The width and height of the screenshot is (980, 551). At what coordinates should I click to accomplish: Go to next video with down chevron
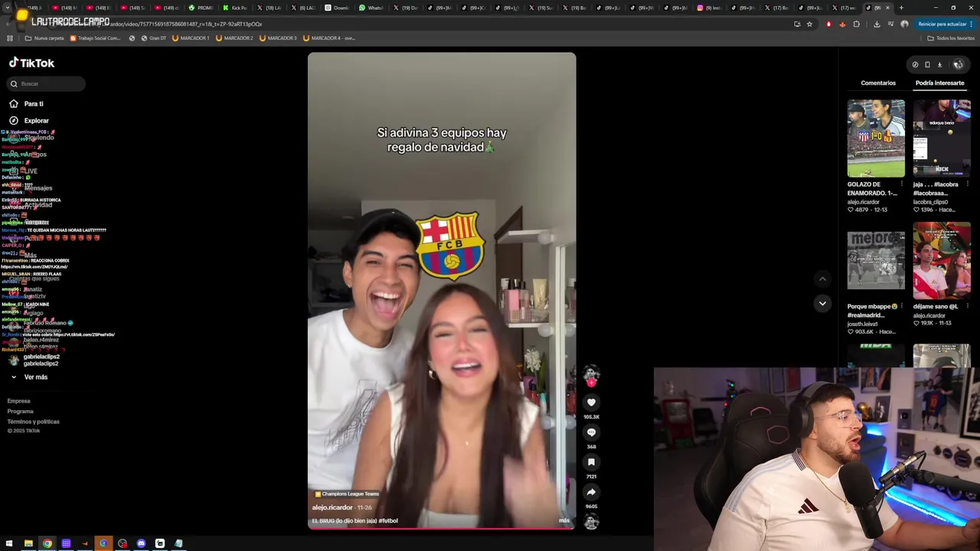pyautogui.click(x=822, y=304)
